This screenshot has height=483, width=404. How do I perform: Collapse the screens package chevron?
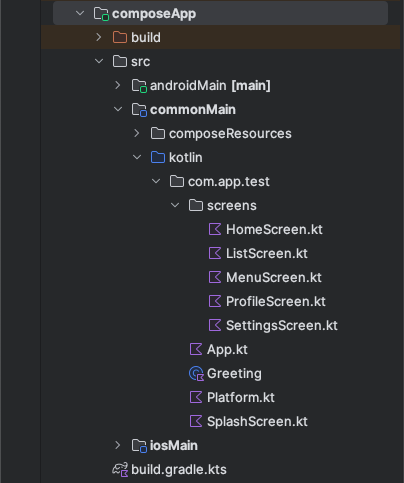(175, 205)
